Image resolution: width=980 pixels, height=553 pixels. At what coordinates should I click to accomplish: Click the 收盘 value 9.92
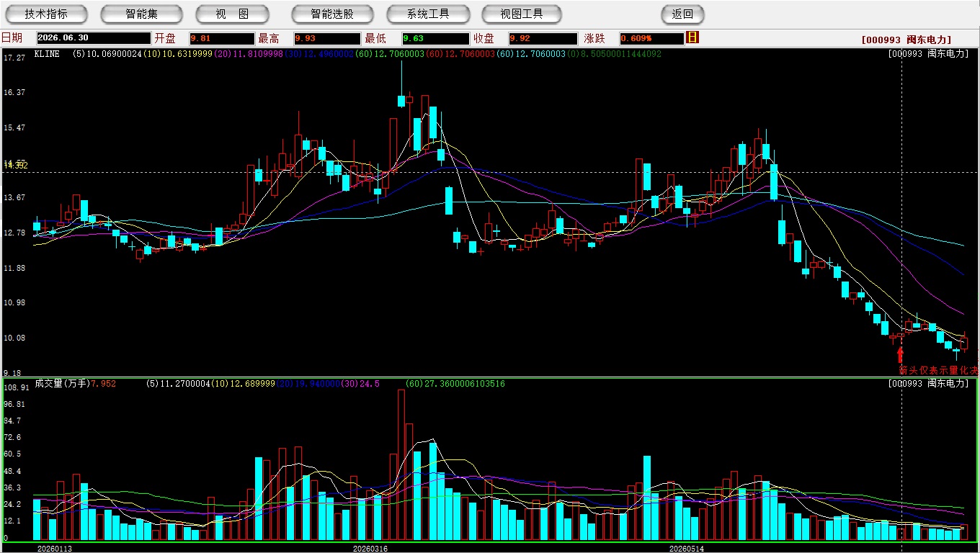(x=543, y=38)
